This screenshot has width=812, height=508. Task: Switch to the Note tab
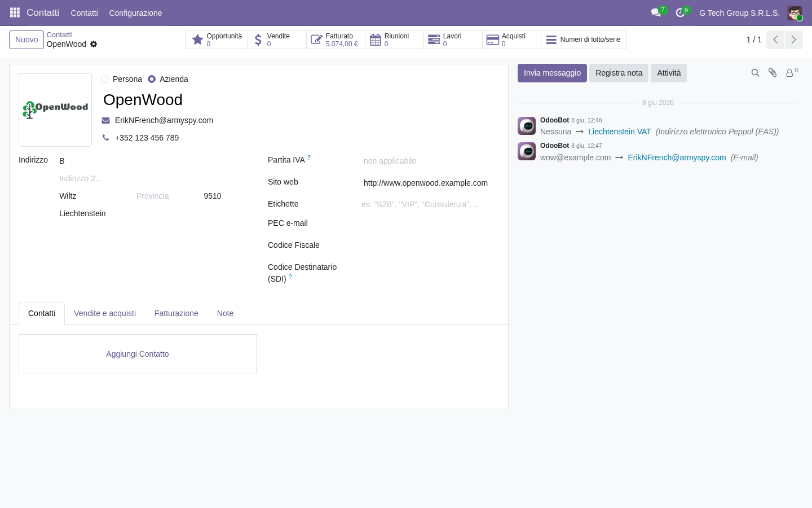click(x=225, y=313)
